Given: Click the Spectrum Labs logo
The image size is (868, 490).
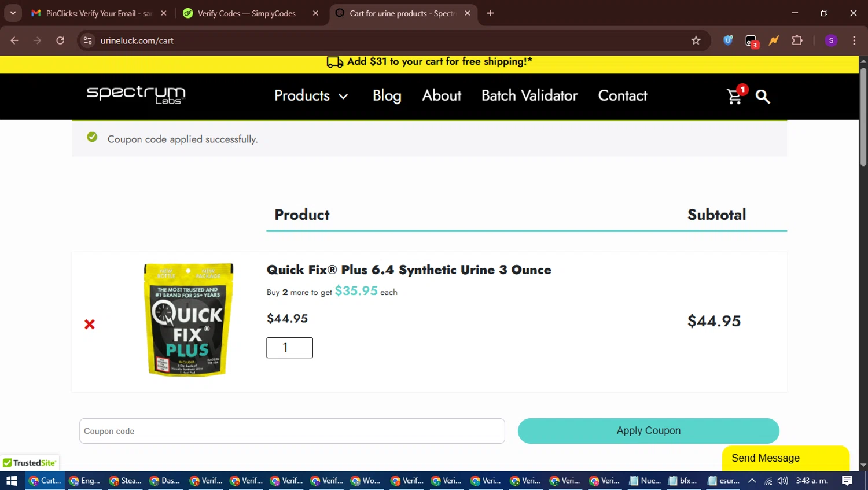Looking at the screenshot, I should [x=136, y=95].
